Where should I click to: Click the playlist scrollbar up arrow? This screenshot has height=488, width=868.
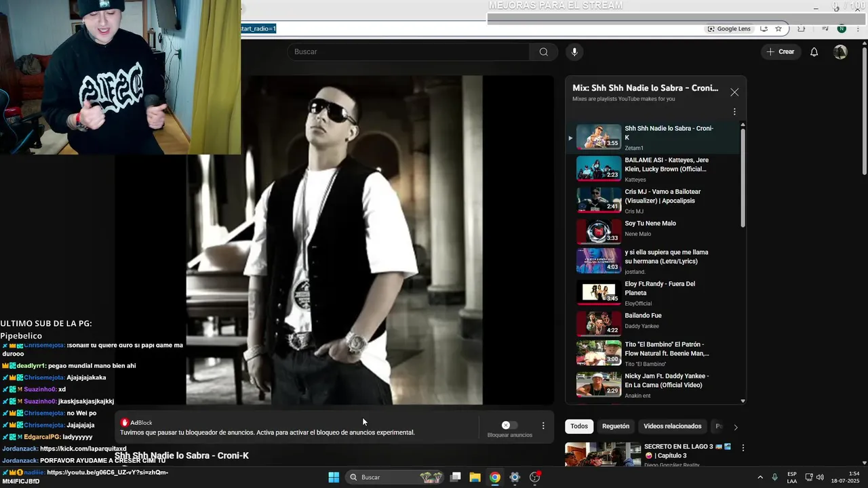743,125
